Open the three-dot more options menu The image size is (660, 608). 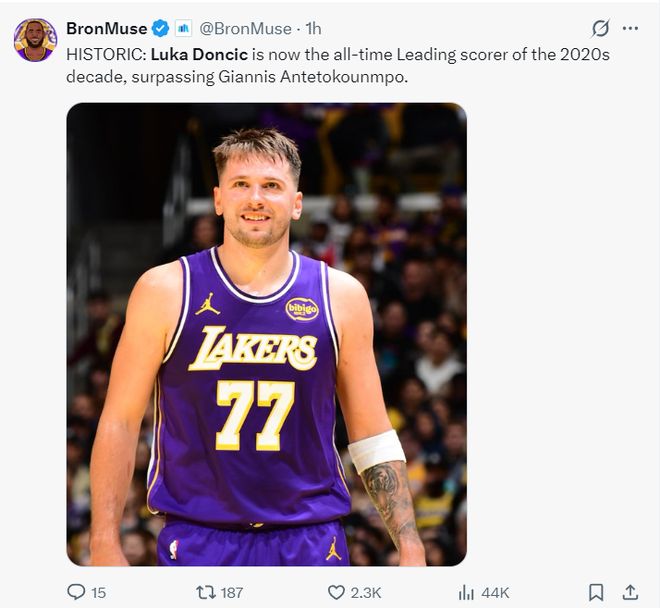point(630,28)
